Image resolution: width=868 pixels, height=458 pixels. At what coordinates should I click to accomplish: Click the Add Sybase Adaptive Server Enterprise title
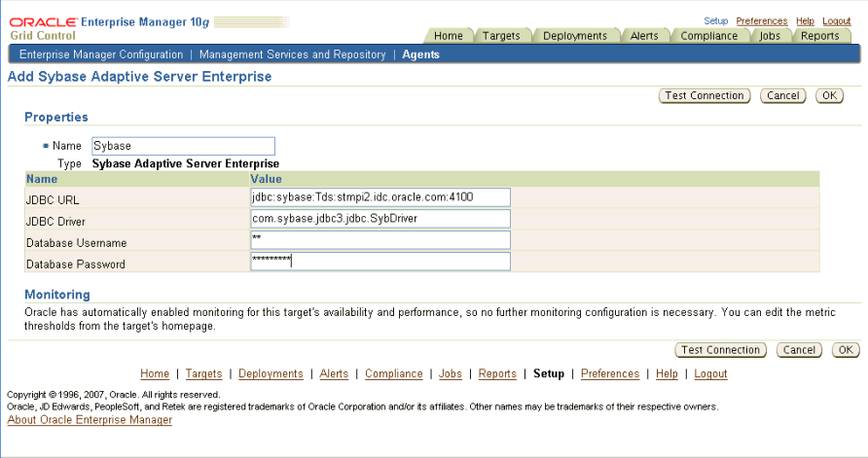pos(139,76)
